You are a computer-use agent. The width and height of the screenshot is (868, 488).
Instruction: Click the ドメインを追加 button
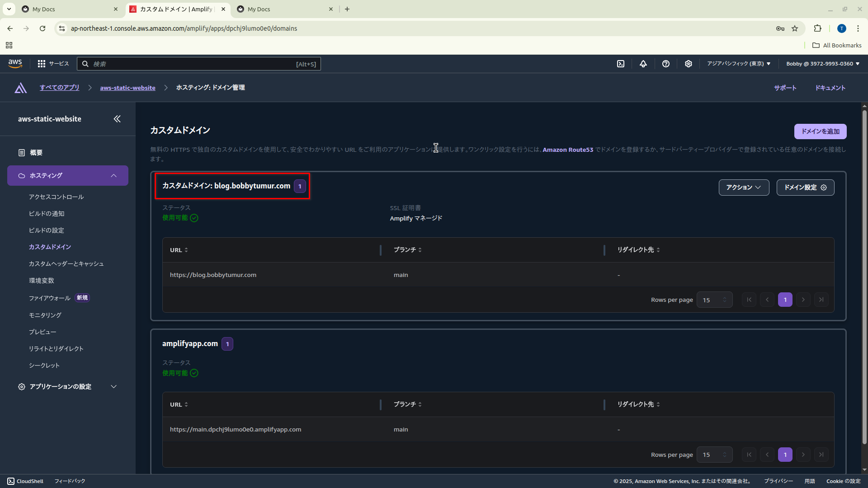820,131
